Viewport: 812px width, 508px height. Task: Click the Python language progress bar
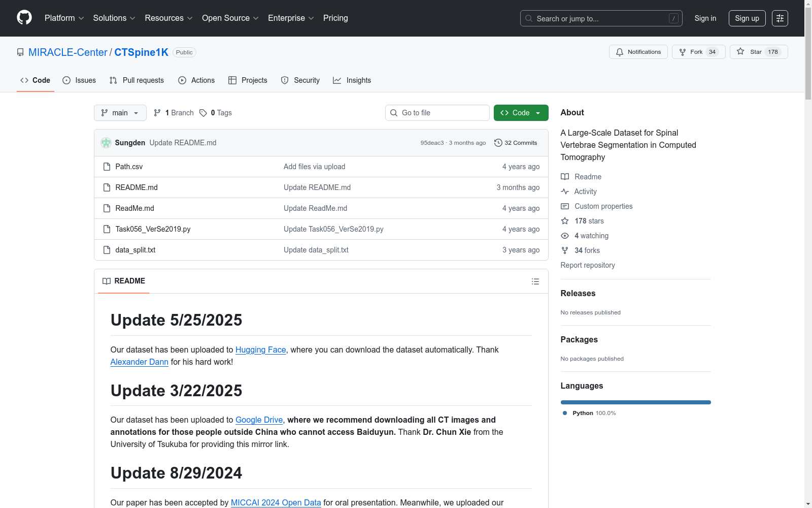tap(635, 402)
